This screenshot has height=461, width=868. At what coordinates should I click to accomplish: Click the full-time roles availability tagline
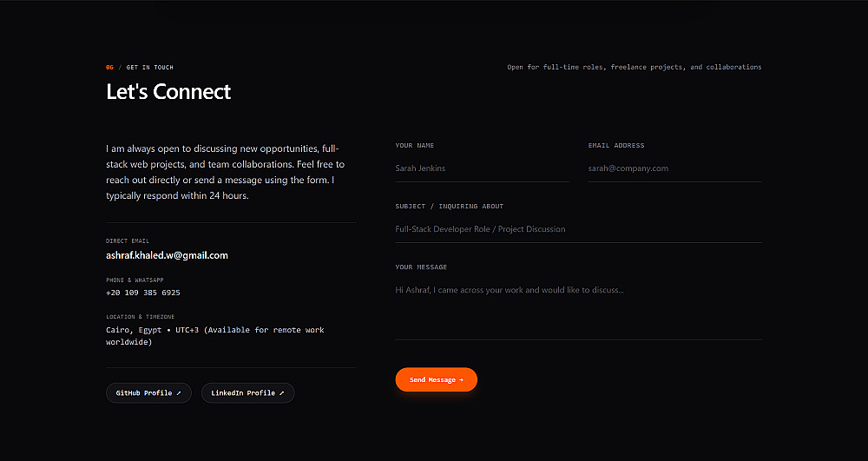(x=635, y=67)
